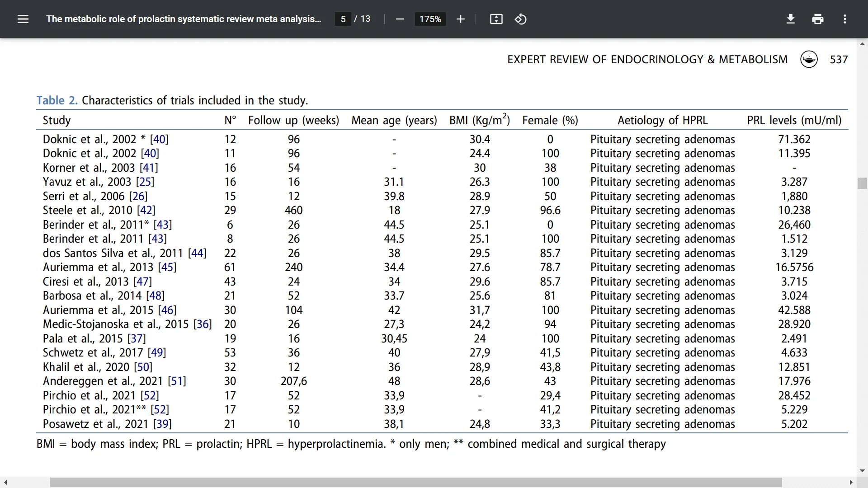Click follow-up value 207,6 for Andereggen
Screen dimensions: 868x488
[x=294, y=381]
